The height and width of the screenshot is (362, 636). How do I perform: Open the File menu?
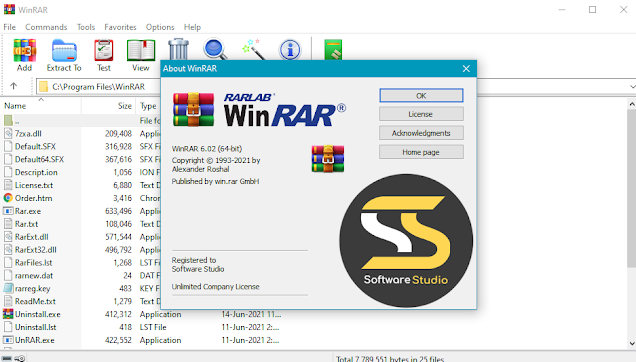pyautogui.click(x=9, y=27)
